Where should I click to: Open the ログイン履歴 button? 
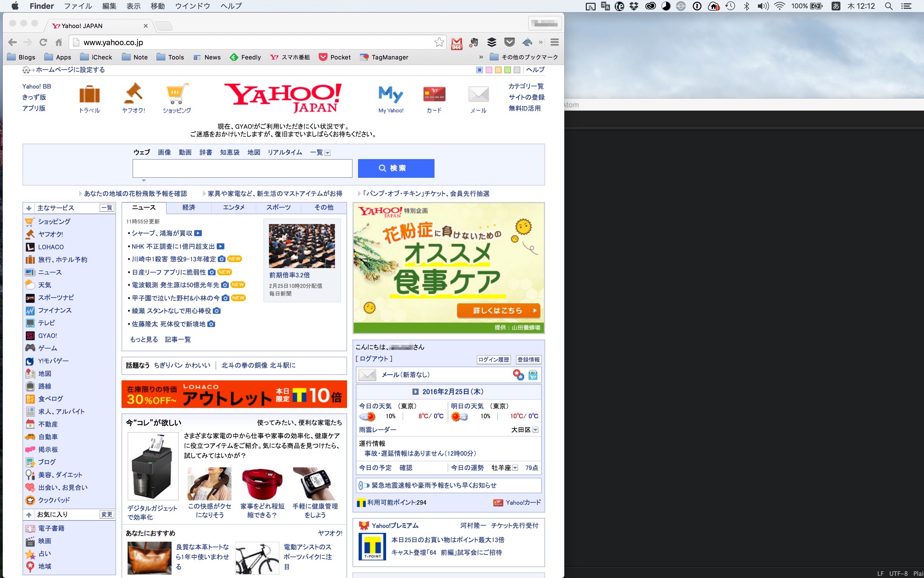pyautogui.click(x=494, y=359)
